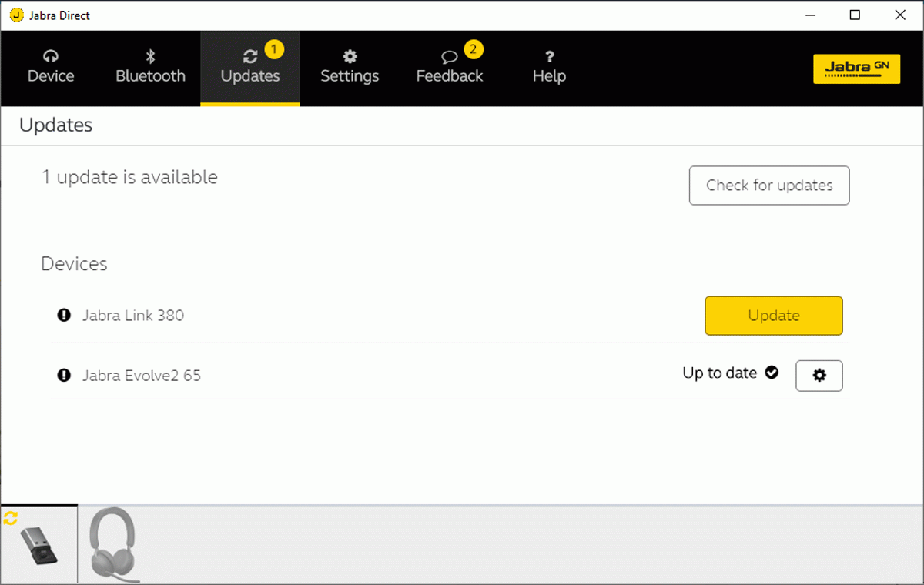Select the Evolve2 65 headset thumbnail

point(114,545)
